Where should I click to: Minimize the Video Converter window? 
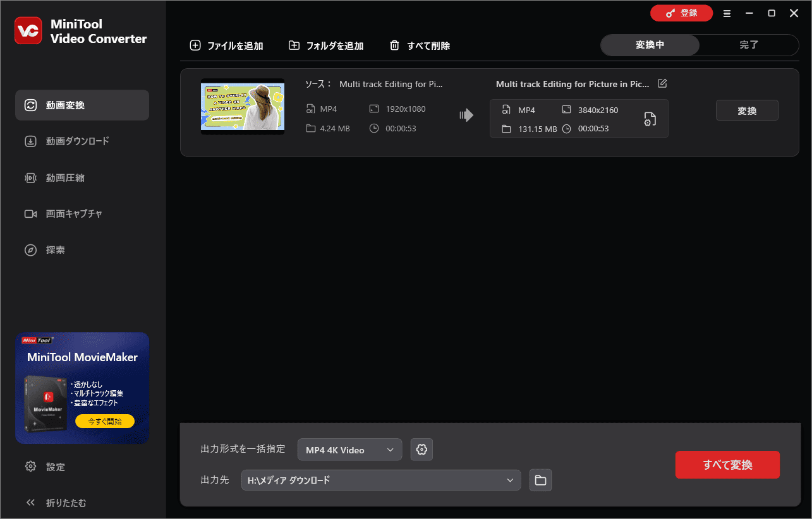(749, 13)
